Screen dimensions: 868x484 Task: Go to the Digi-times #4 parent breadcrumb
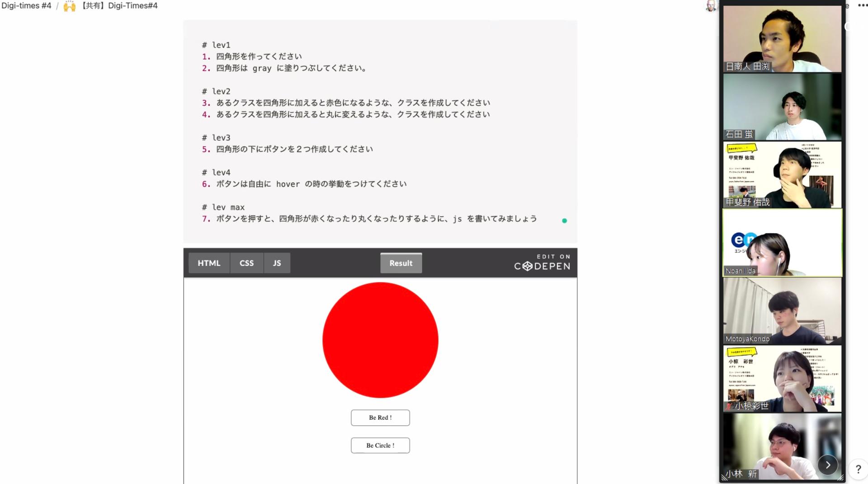pyautogui.click(x=26, y=6)
